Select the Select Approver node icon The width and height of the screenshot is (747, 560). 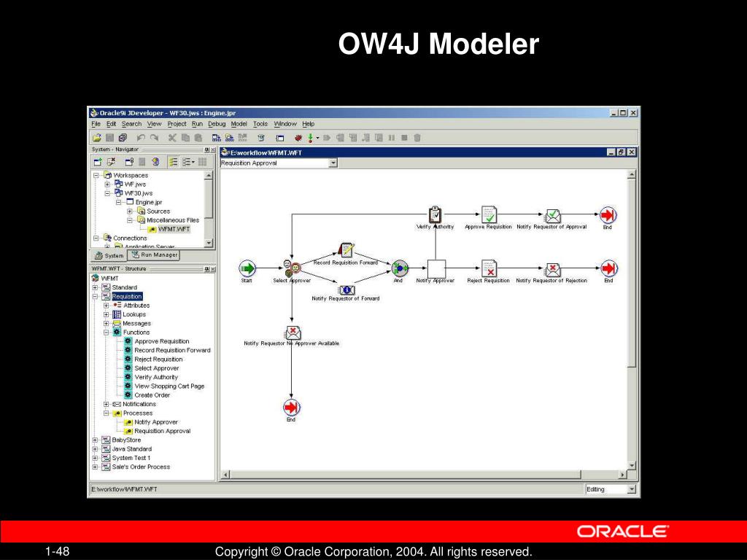click(x=292, y=269)
